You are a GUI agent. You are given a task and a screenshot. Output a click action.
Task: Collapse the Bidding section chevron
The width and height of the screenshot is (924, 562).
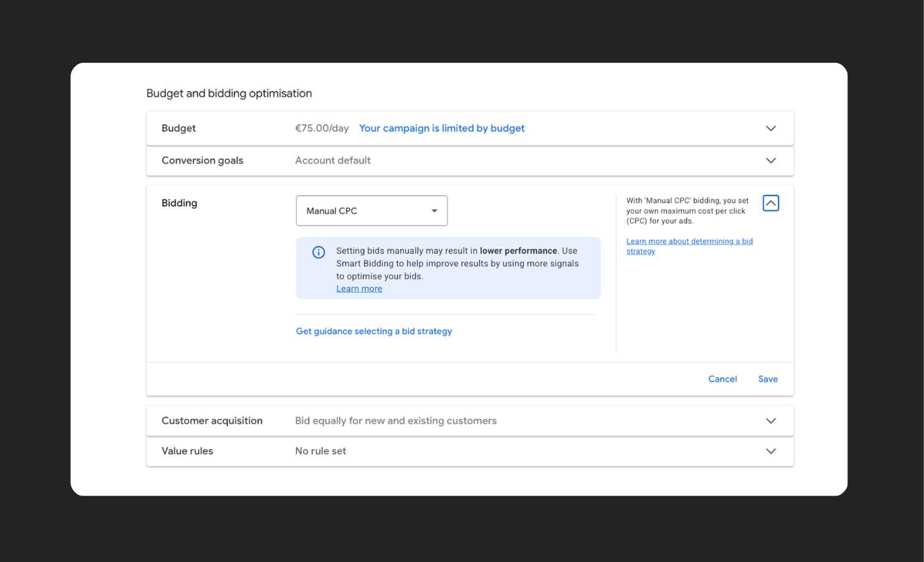pos(771,203)
